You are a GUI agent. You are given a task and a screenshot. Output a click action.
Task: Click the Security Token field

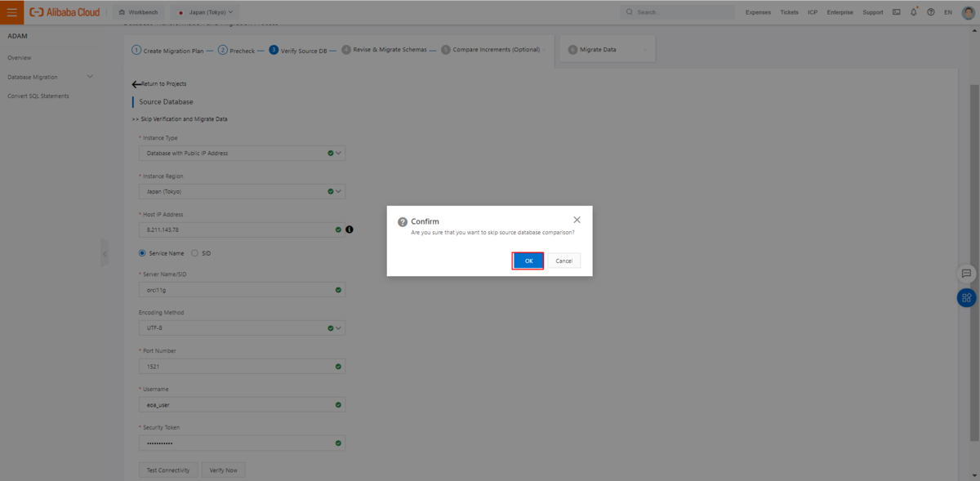click(242, 443)
